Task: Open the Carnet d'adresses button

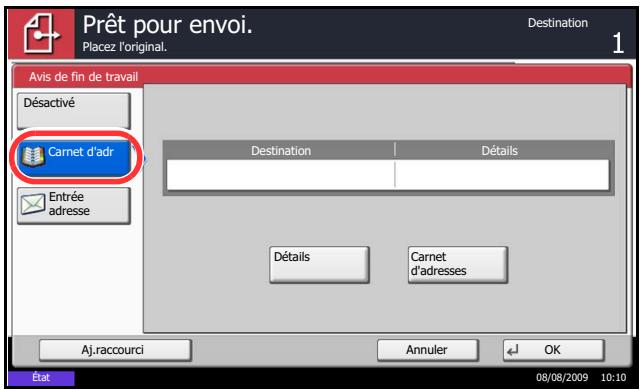Action: tap(458, 264)
